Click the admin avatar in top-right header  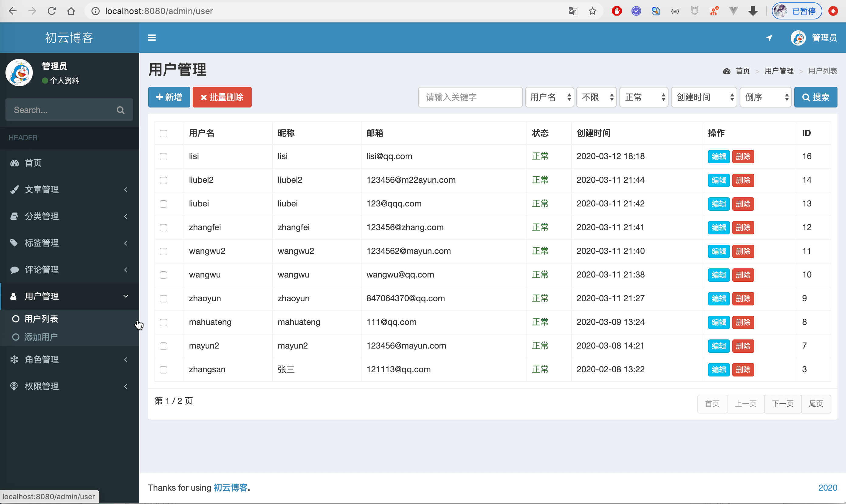coord(798,38)
